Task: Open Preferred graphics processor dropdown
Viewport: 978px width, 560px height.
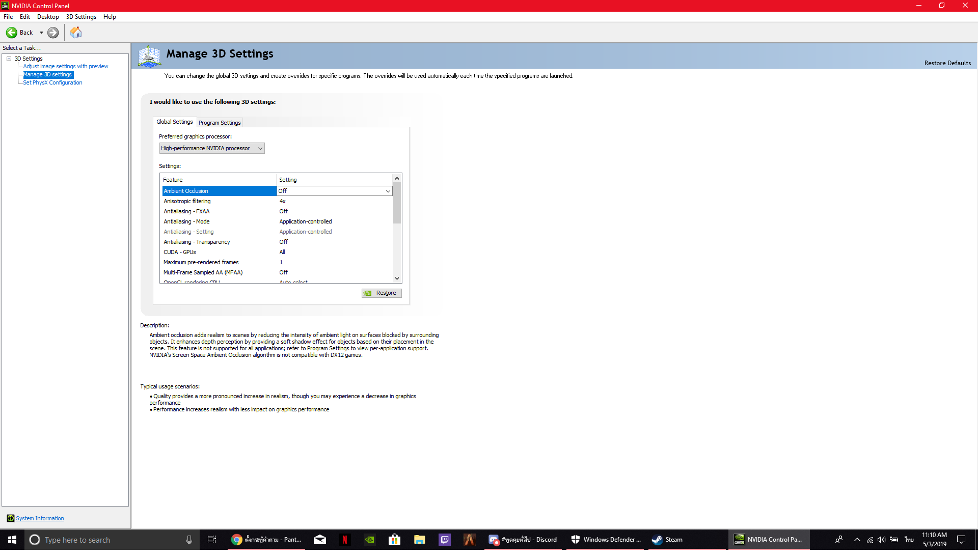Action: [212, 148]
